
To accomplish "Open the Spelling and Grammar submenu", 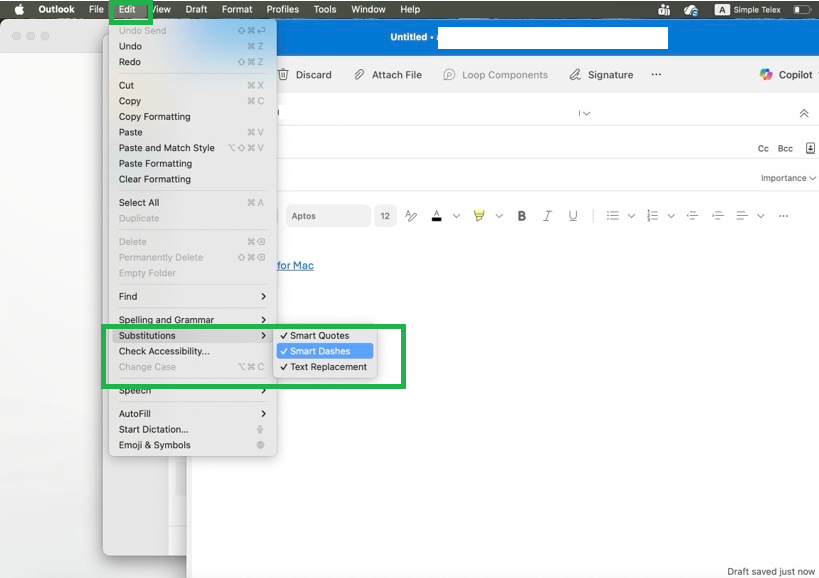I will [192, 320].
